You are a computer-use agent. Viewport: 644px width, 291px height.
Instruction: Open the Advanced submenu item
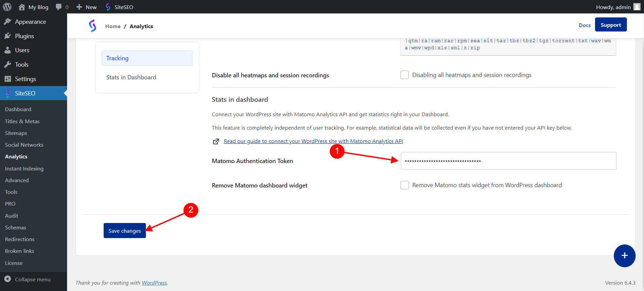click(x=17, y=180)
